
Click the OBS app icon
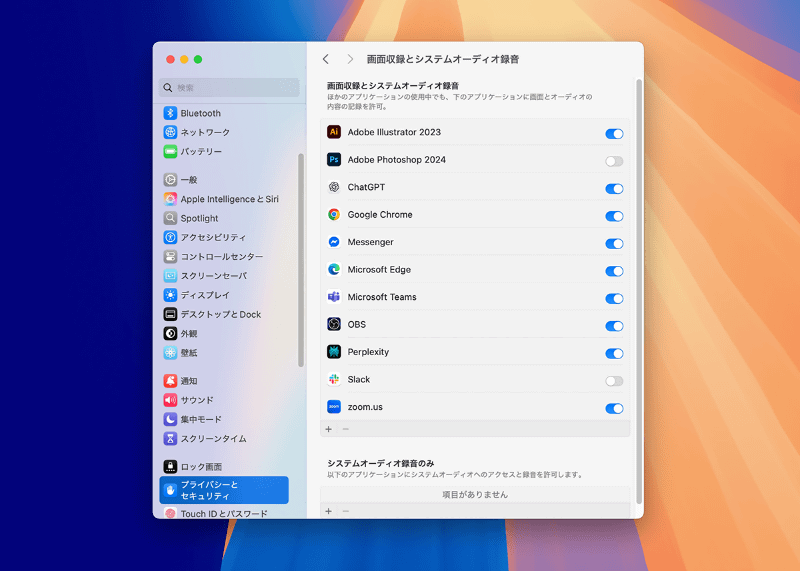334,325
